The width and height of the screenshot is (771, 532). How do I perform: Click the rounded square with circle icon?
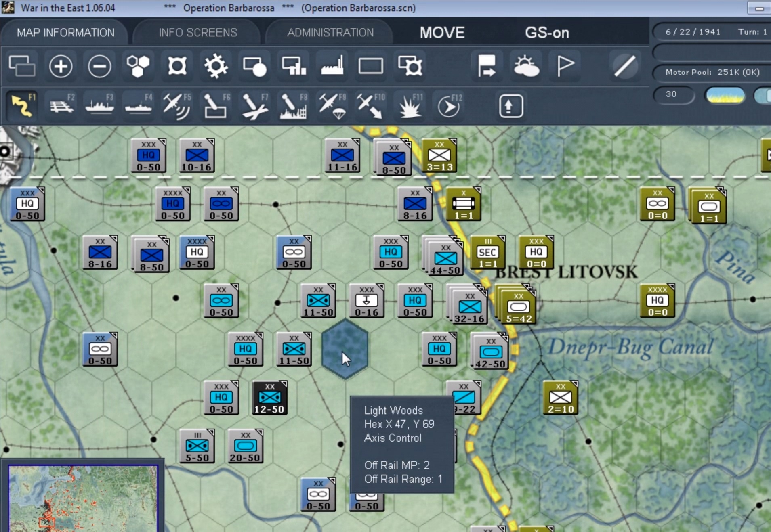point(177,66)
